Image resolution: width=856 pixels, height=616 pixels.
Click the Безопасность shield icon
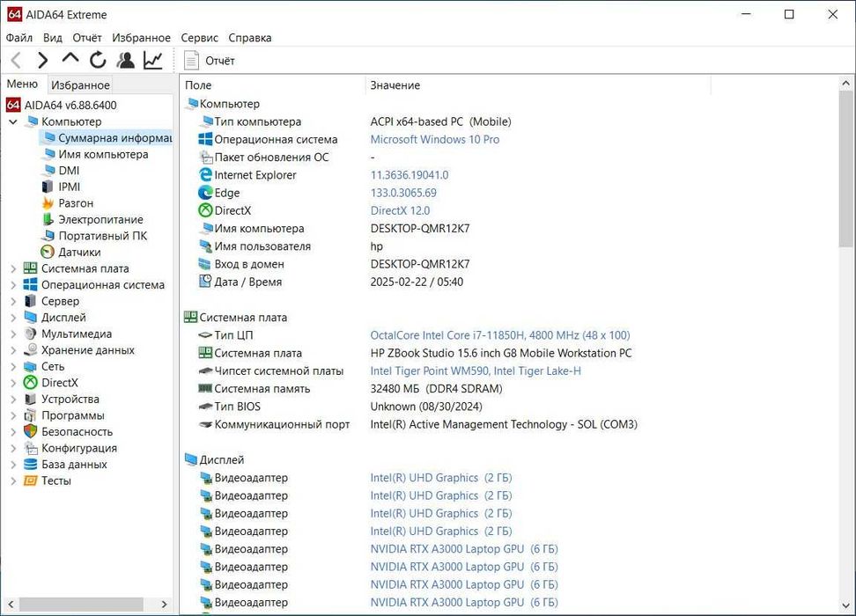tap(31, 431)
